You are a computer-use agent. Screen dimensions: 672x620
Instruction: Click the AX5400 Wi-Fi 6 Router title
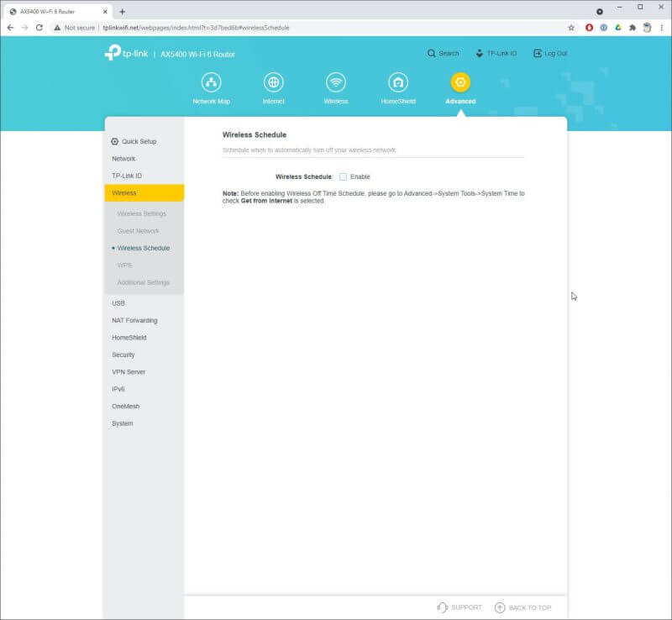click(x=197, y=54)
